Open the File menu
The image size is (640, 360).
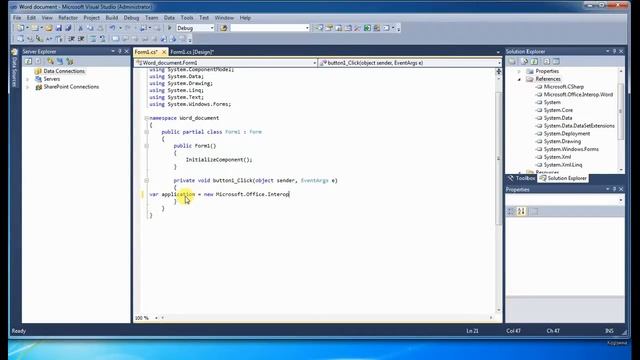(17, 18)
